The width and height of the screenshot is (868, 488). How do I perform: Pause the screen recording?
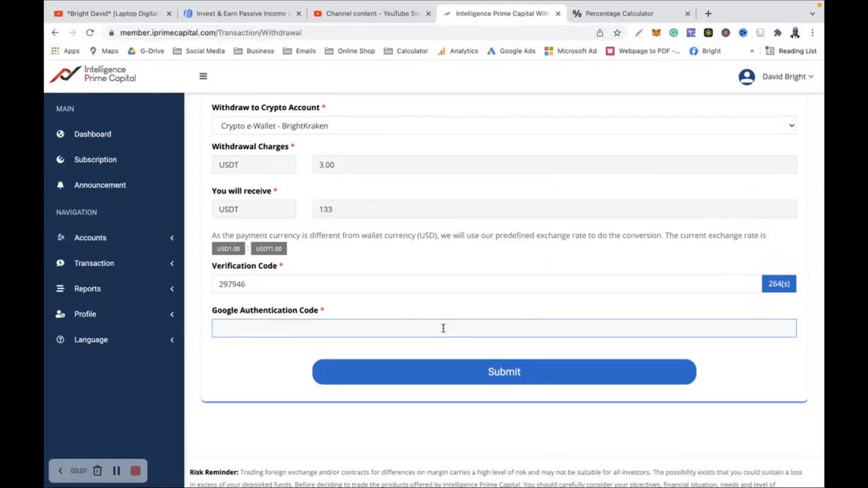[x=117, y=471]
